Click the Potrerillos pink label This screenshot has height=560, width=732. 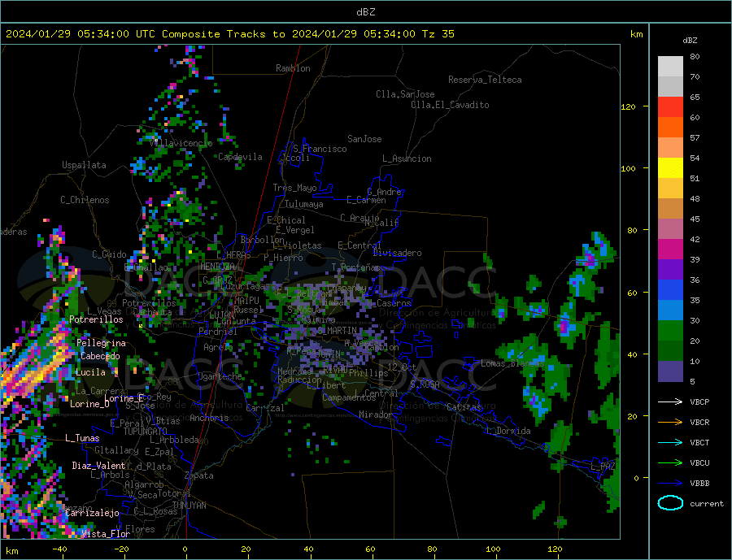click(x=96, y=319)
